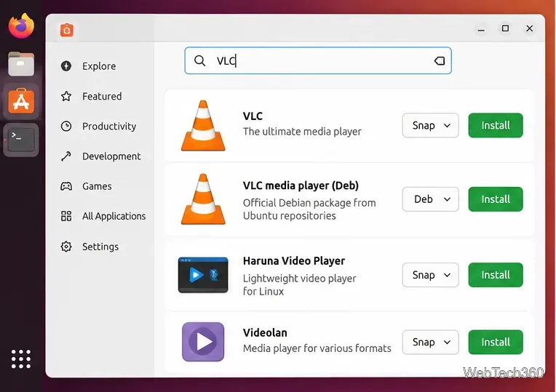556x392 pixels.
Task: Expand the Snap dropdown for VLC
Action: pos(431,125)
